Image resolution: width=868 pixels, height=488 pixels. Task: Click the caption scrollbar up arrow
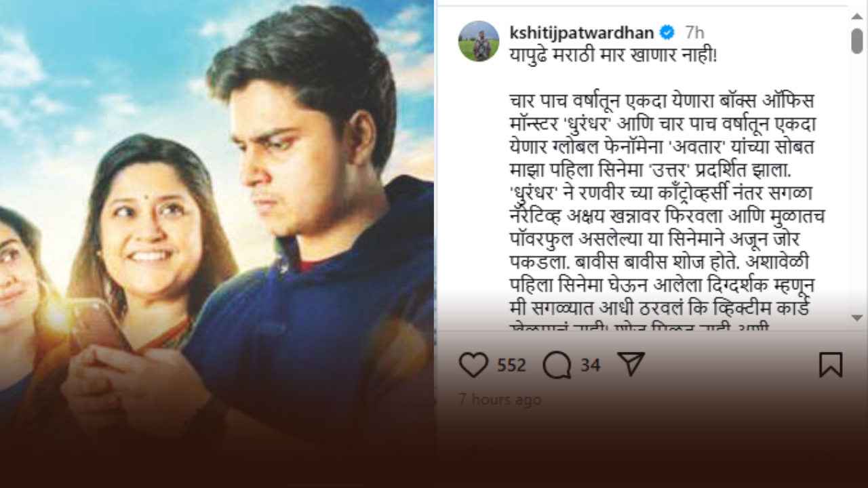(857, 14)
